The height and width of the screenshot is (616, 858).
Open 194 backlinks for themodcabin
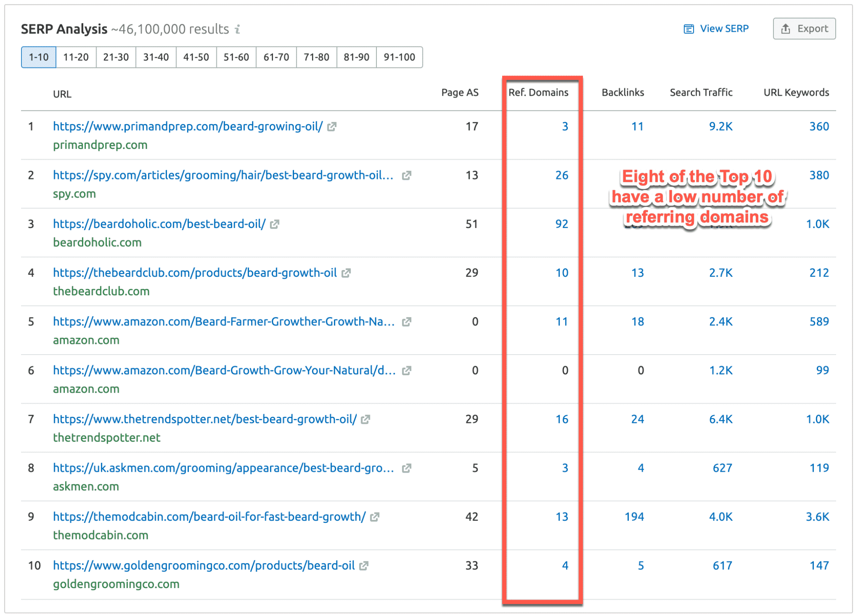(634, 517)
